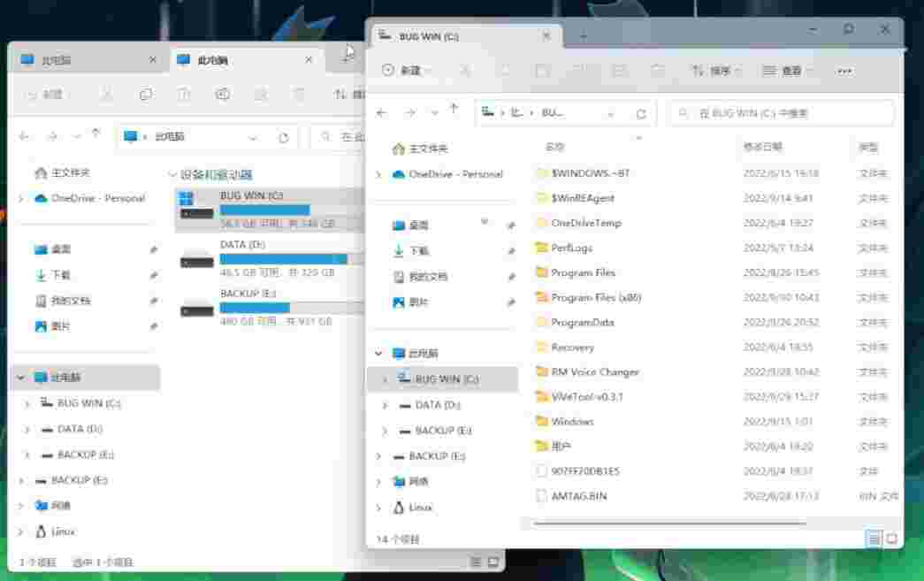This screenshot has width=924, height=581.
Task: Click the 网络 network item in the right sidebar
Action: coord(418,482)
